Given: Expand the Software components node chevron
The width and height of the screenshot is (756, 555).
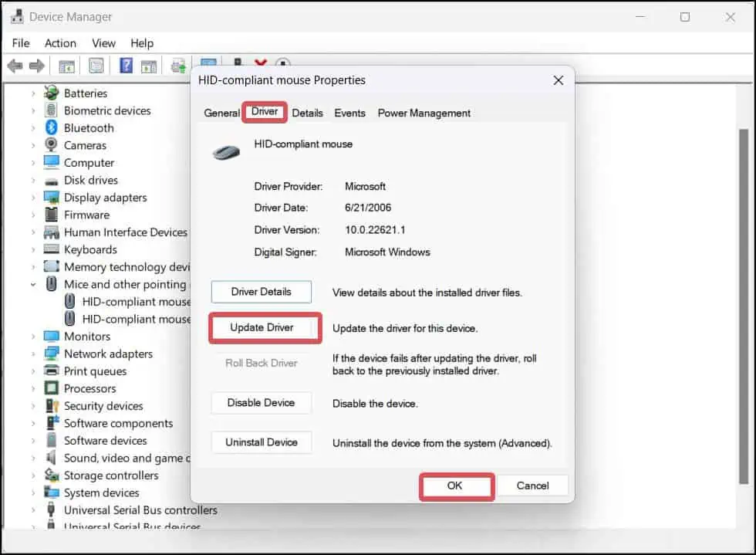Looking at the screenshot, I should 33,423.
